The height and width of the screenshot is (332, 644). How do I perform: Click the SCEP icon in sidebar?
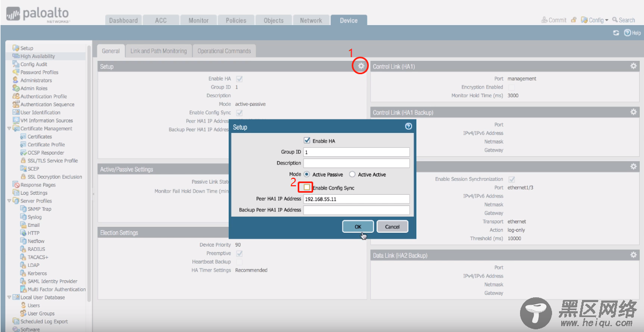(23, 169)
